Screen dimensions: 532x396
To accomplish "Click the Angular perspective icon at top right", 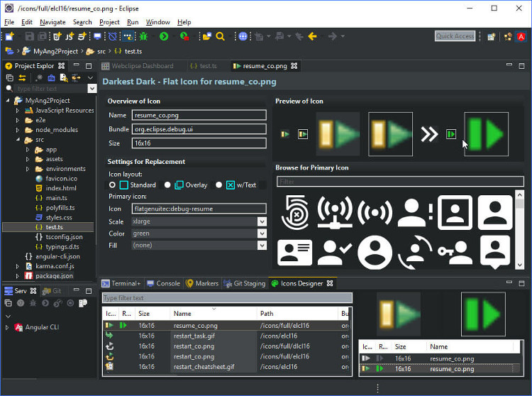I will point(521,37).
